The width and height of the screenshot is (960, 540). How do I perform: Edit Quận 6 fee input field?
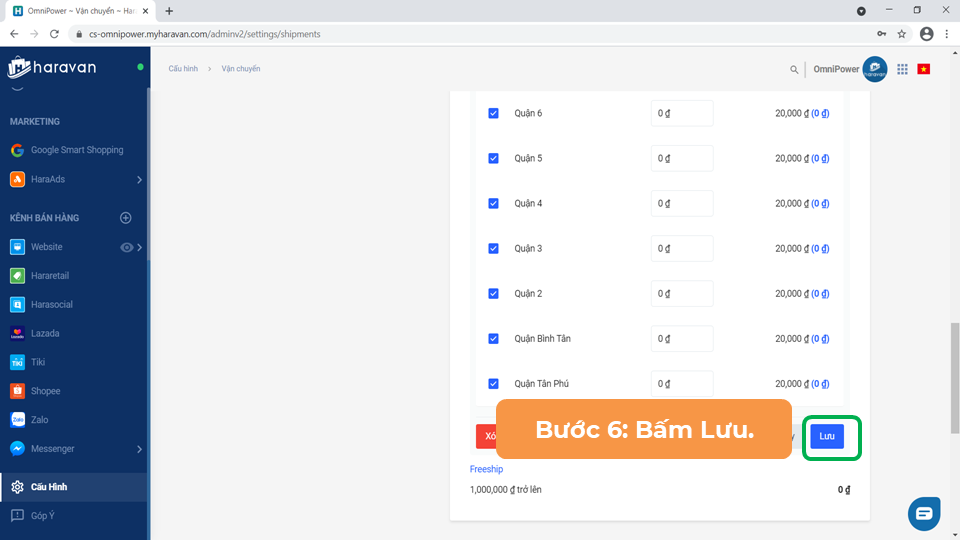click(x=682, y=113)
